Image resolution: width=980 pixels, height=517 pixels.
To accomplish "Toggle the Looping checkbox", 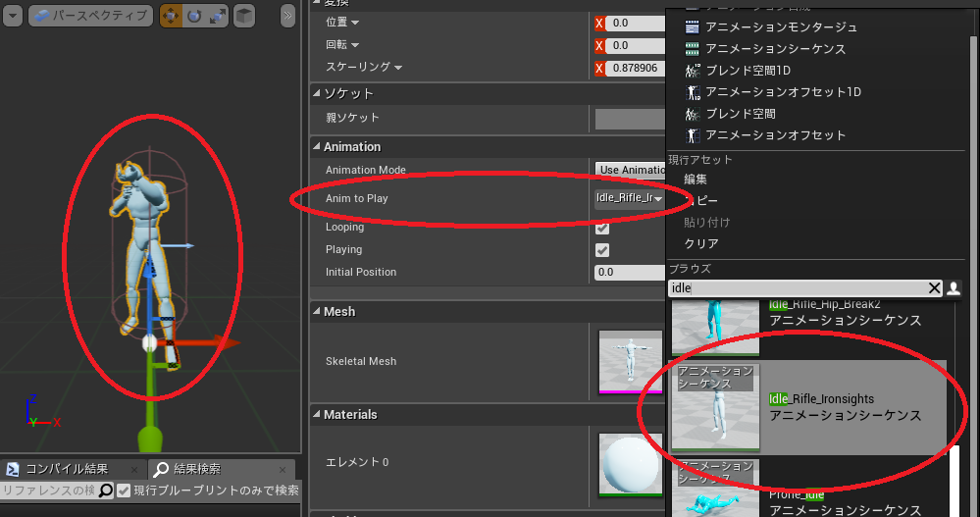I will pyautogui.click(x=602, y=228).
